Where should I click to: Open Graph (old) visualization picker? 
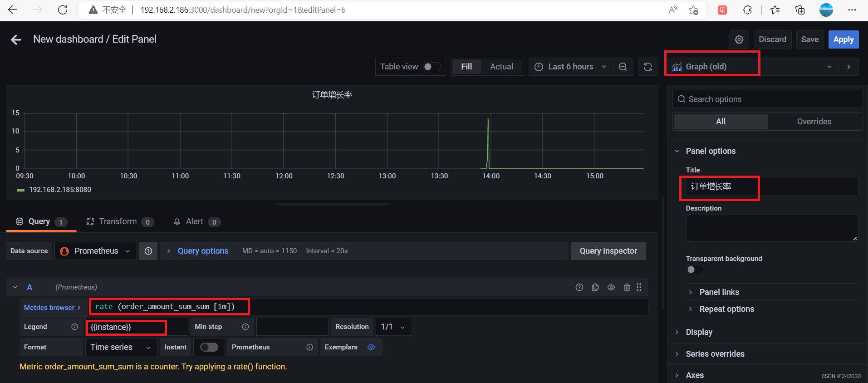pos(753,67)
